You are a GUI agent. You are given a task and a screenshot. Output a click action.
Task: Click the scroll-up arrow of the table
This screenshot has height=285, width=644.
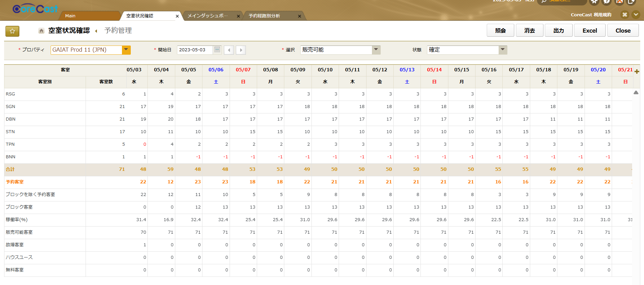tap(636, 92)
